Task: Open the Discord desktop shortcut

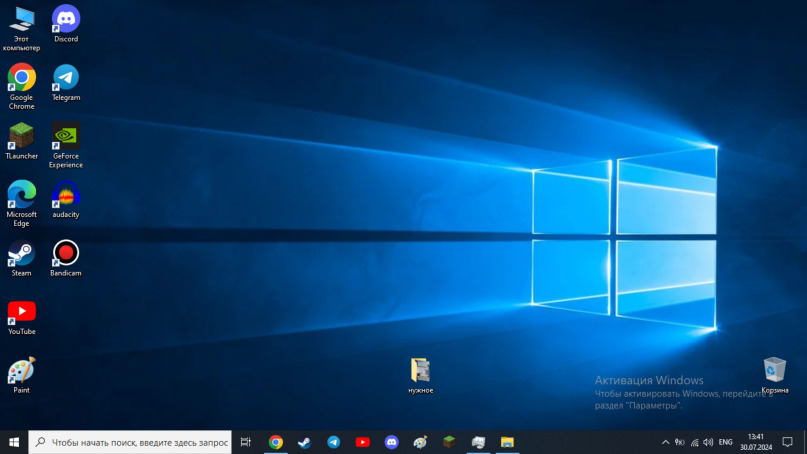Action: [x=66, y=19]
